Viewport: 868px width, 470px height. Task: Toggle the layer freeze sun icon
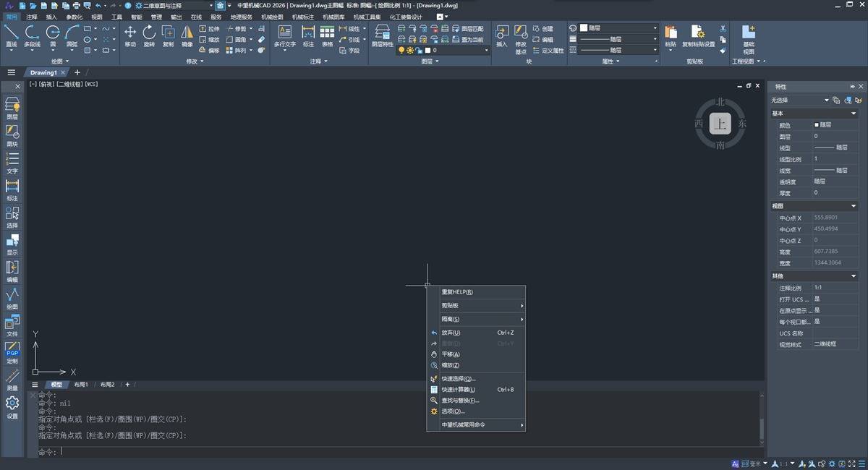point(410,51)
